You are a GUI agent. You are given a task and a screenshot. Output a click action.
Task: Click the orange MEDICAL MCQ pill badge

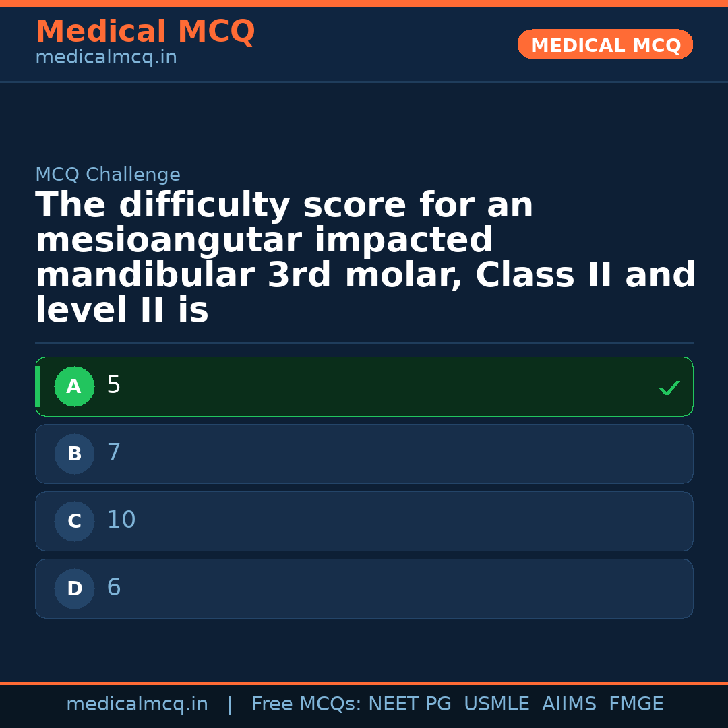tap(605, 44)
